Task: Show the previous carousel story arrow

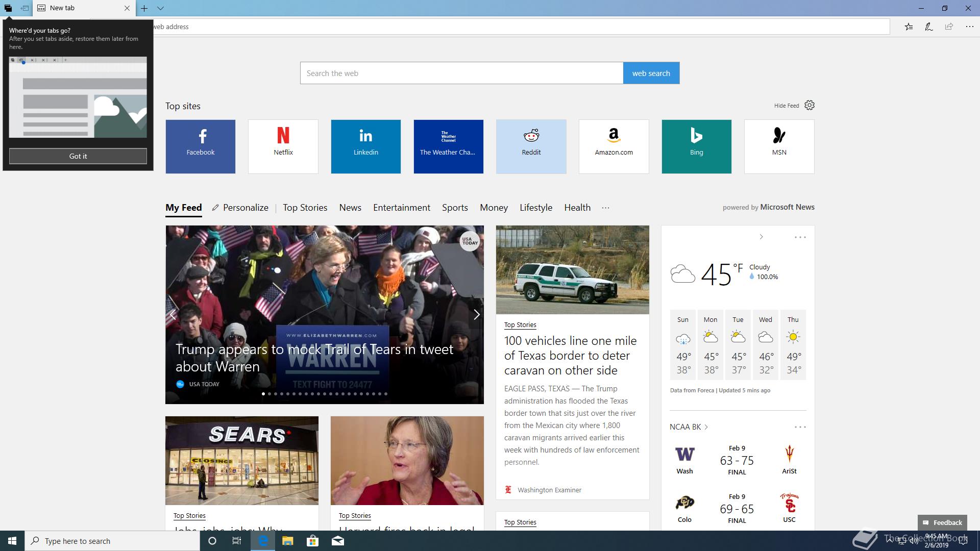Action: [173, 315]
